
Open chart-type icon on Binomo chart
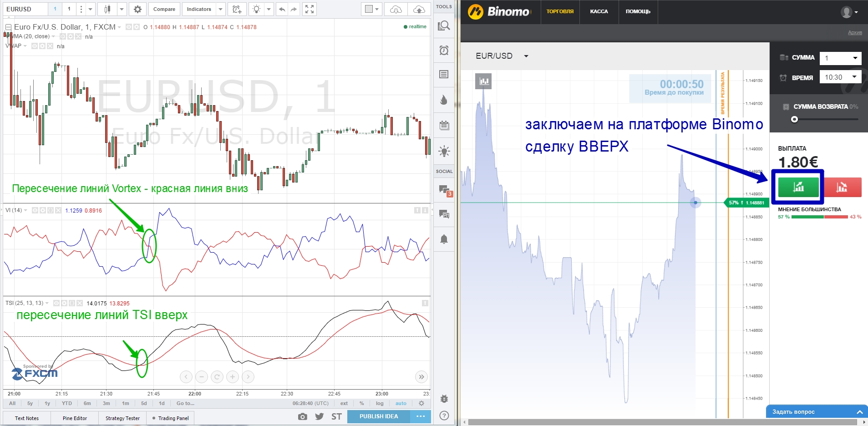point(483,81)
